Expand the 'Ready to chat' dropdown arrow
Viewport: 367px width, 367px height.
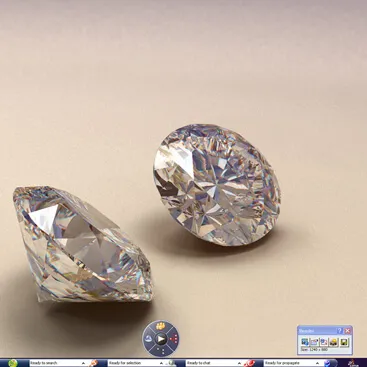pyautogui.click(x=239, y=363)
